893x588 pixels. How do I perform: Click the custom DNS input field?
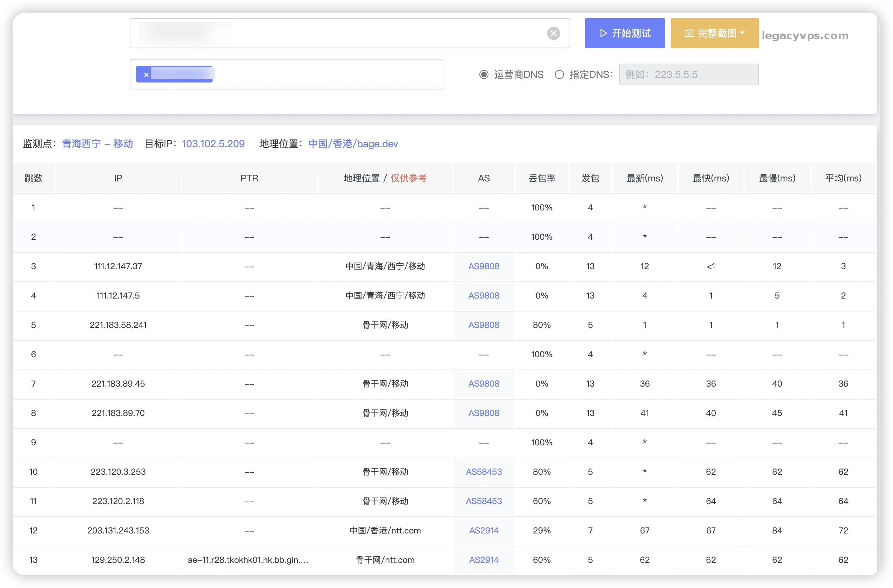688,74
